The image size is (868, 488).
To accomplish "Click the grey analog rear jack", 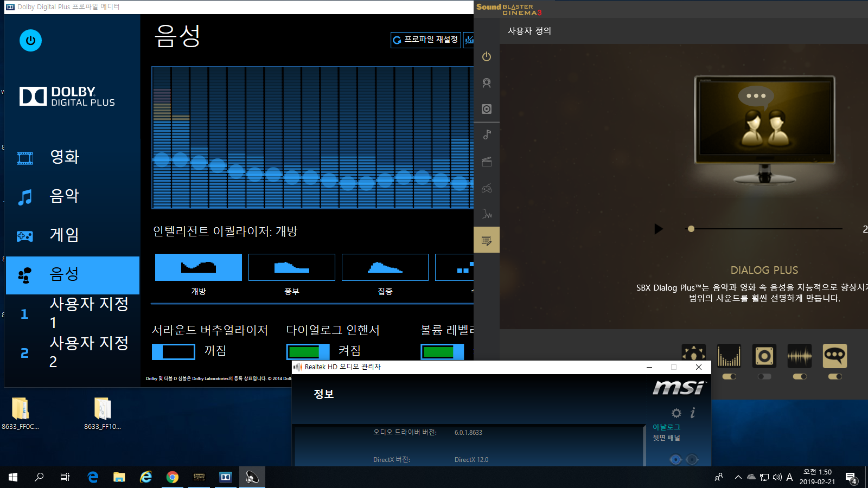I will (692, 459).
